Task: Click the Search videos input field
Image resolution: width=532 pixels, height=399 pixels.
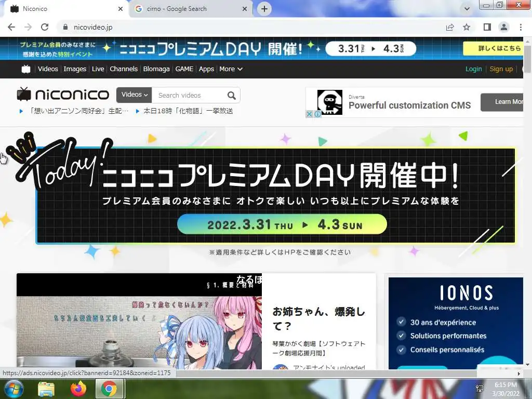Action: [x=190, y=96]
